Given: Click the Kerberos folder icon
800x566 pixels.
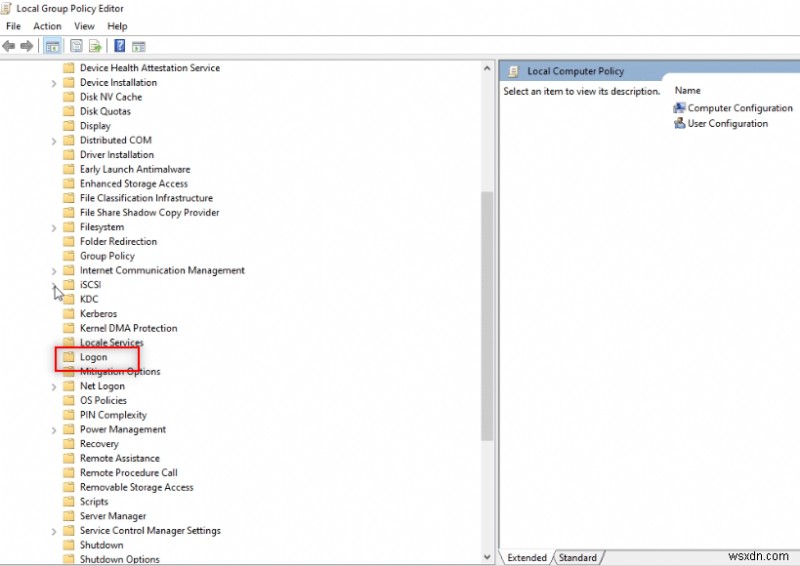Looking at the screenshot, I should click(x=68, y=313).
